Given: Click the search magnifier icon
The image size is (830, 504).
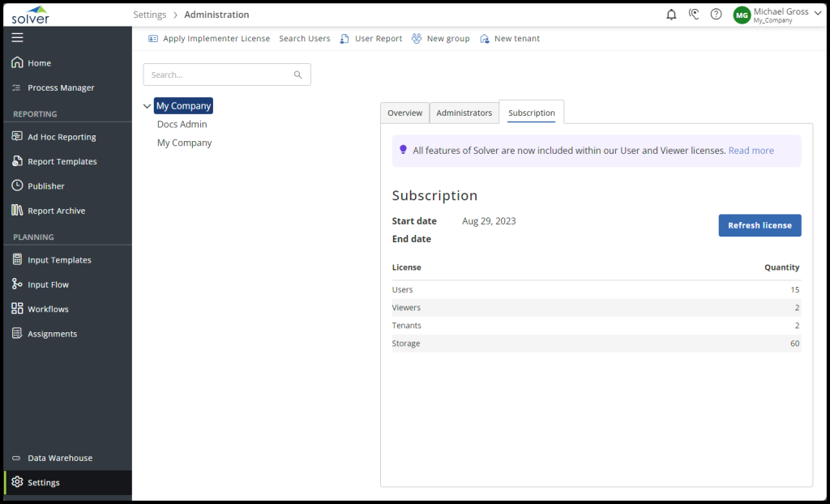Looking at the screenshot, I should [x=297, y=75].
